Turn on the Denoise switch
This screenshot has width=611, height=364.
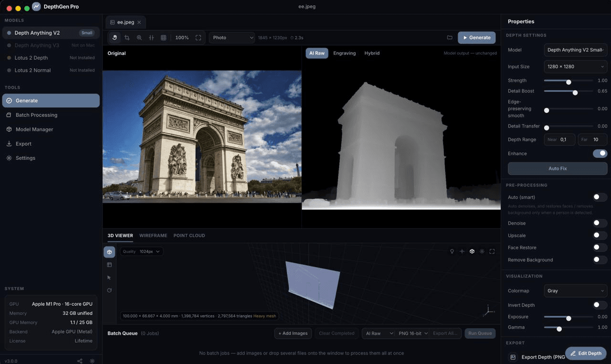(x=600, y=223)
